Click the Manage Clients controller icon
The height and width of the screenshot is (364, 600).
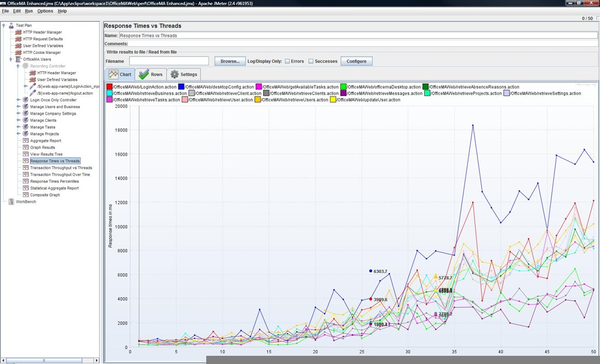coord(25,120)
